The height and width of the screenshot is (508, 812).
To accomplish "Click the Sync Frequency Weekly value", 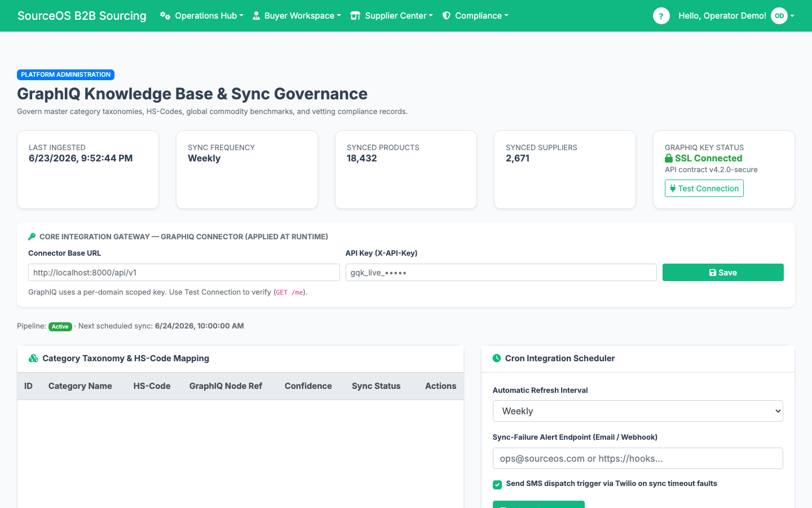I will (x=204, y=159).
